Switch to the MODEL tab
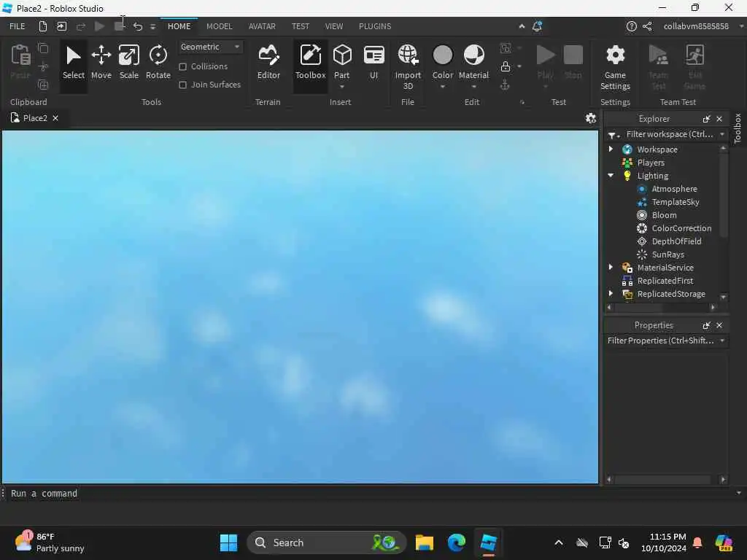 pyautogui.click(x=219, y=26)
